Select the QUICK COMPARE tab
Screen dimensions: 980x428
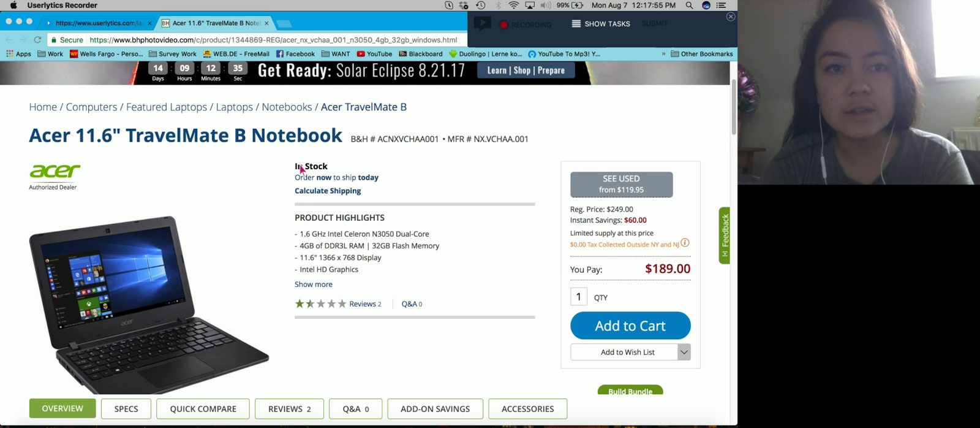tap(203, 408)
